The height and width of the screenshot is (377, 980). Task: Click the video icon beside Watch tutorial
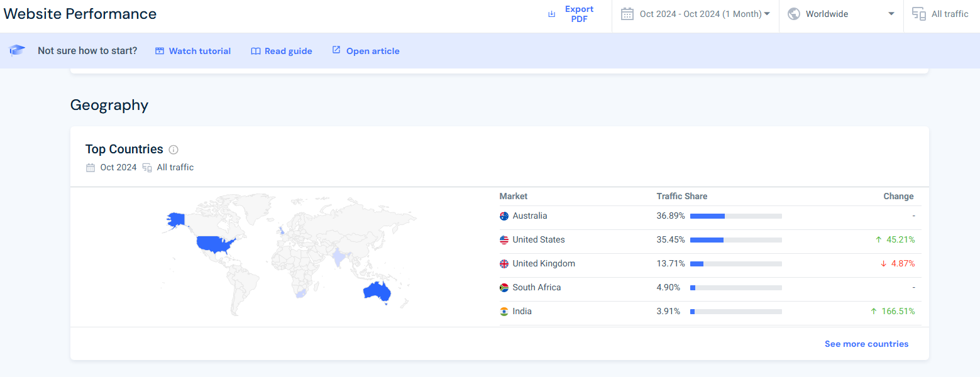160,51
